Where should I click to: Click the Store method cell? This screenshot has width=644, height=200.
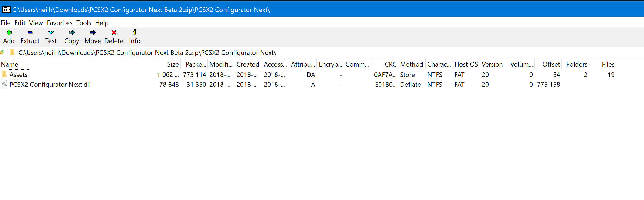pos(407,75)
